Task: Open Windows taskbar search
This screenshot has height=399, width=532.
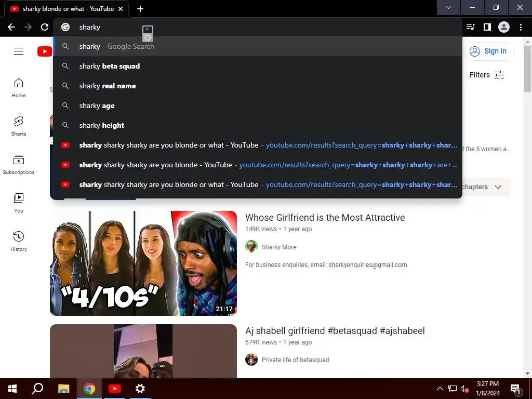Action: pyautogui.click(x=37, y=389)
